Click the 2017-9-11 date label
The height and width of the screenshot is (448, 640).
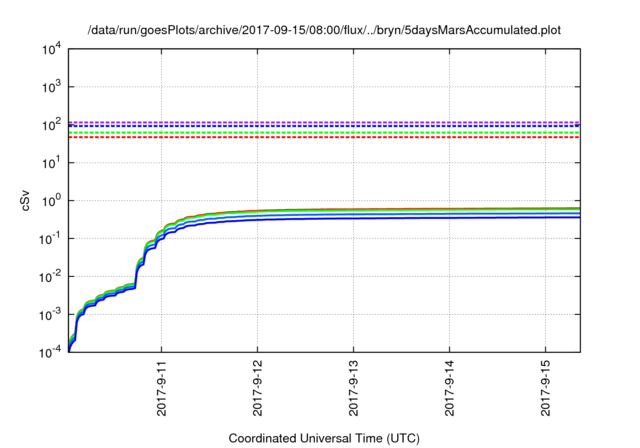pyautogui.click(x=162, y=388)
